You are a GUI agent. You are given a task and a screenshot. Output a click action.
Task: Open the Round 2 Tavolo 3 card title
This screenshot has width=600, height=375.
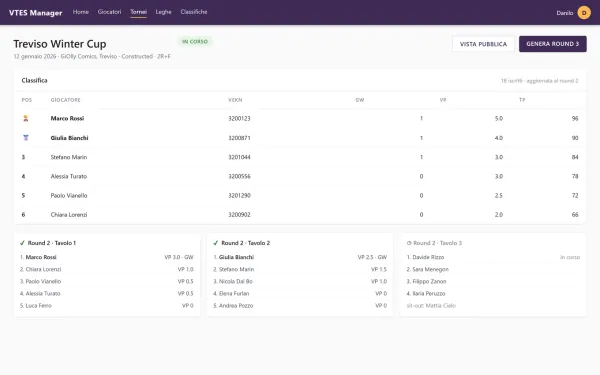[x=437, y=243]
